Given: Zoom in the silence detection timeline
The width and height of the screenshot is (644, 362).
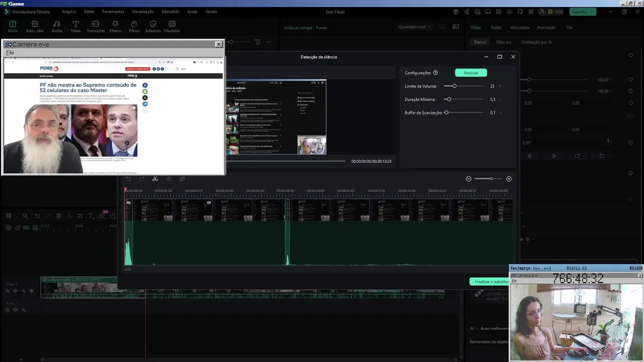Looking at the screenshot, I should pos(509,179).
